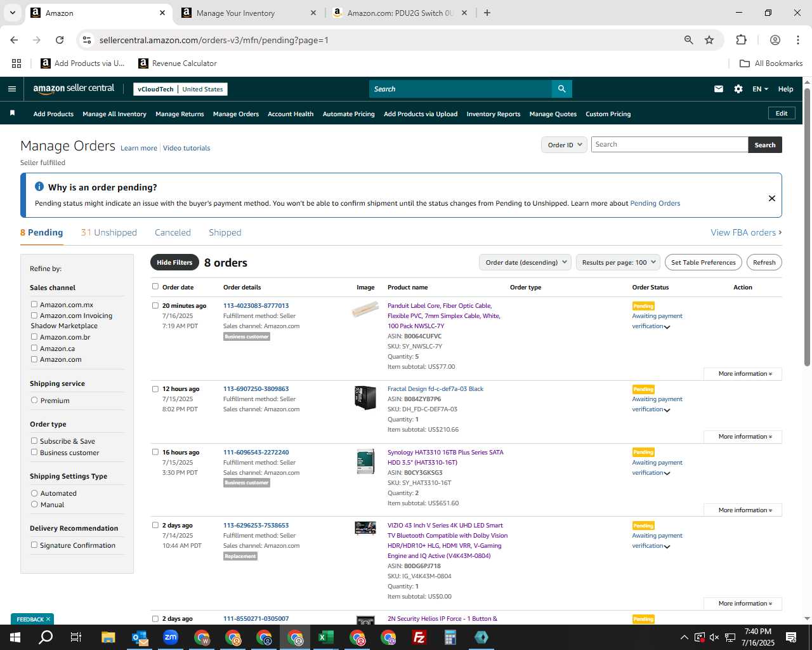Open the settings gear in Seller Central

tap(738, 89)
